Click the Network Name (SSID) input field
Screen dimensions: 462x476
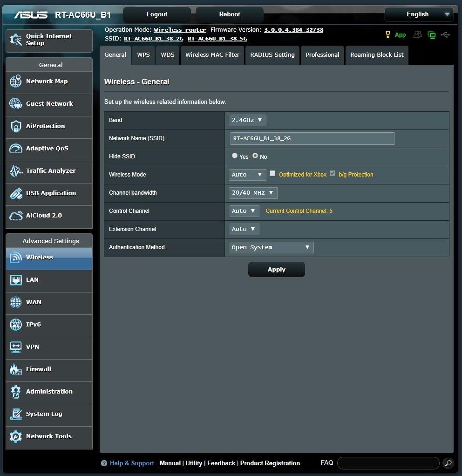313,138
